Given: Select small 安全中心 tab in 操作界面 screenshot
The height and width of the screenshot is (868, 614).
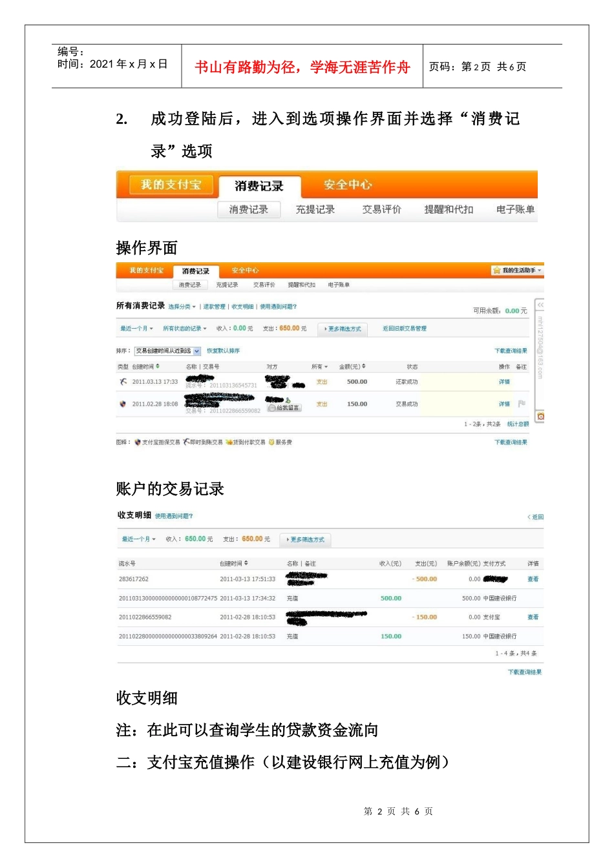Looking at the screenshot, I should tap(245, 271).
